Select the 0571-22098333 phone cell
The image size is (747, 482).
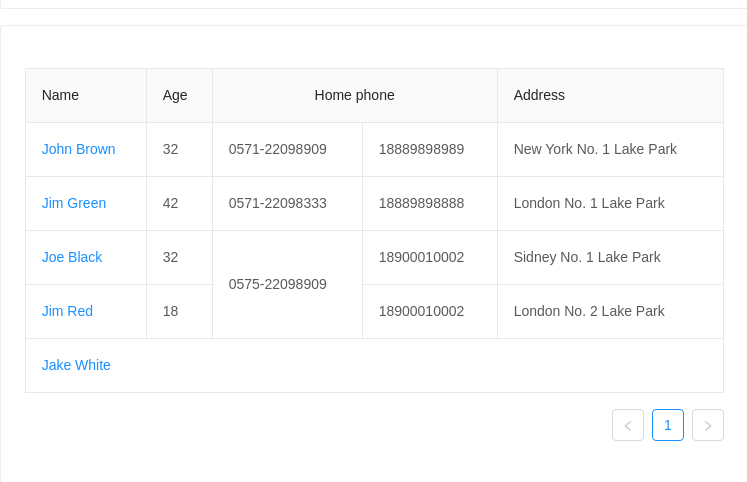[x=288, y=203]
